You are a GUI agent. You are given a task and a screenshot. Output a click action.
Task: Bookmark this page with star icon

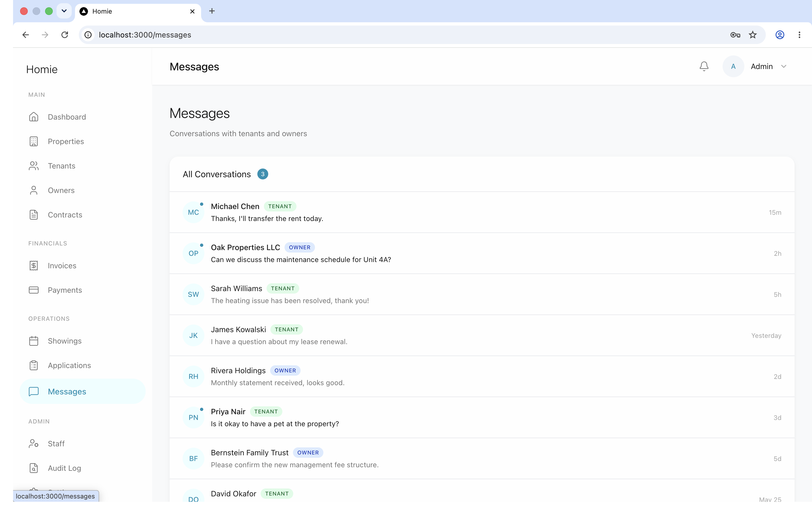click(x=753, y=35)
